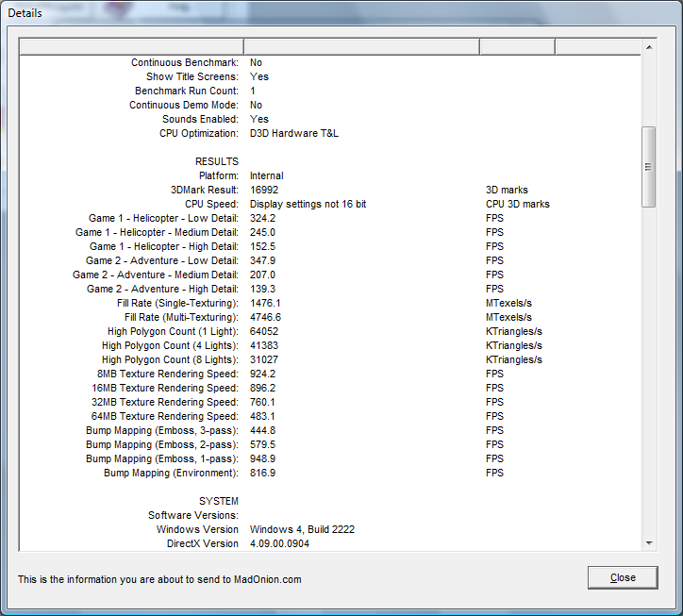The width and height of the screenshot is (683, 616).
Task: Select the 3DMark Result row
Action: (205, 190)
